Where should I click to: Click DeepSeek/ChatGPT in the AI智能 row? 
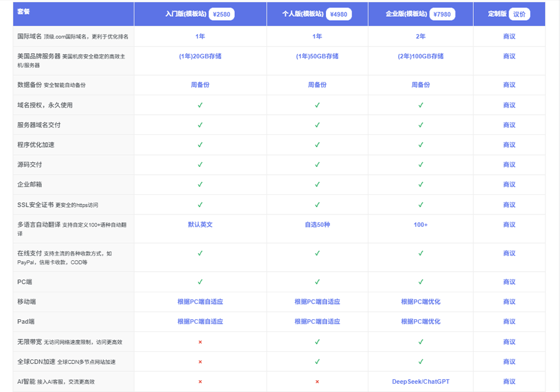421,382
